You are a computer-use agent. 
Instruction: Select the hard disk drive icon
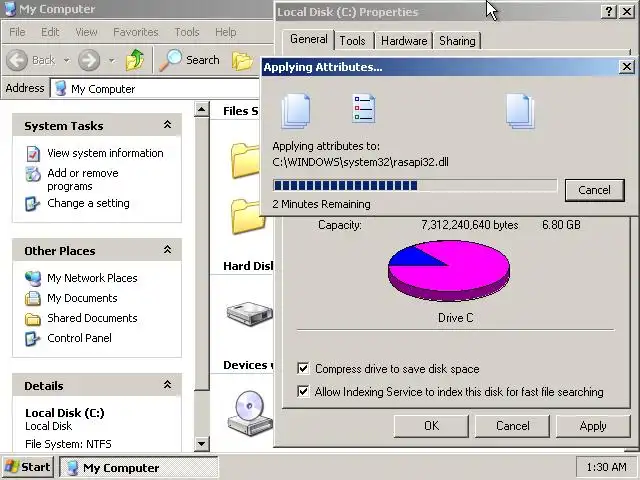pos(250,313)
